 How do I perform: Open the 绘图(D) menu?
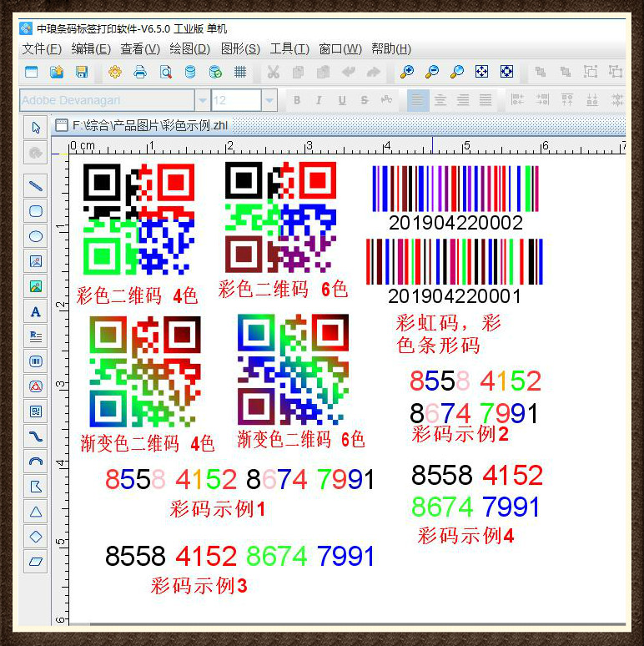190,48
